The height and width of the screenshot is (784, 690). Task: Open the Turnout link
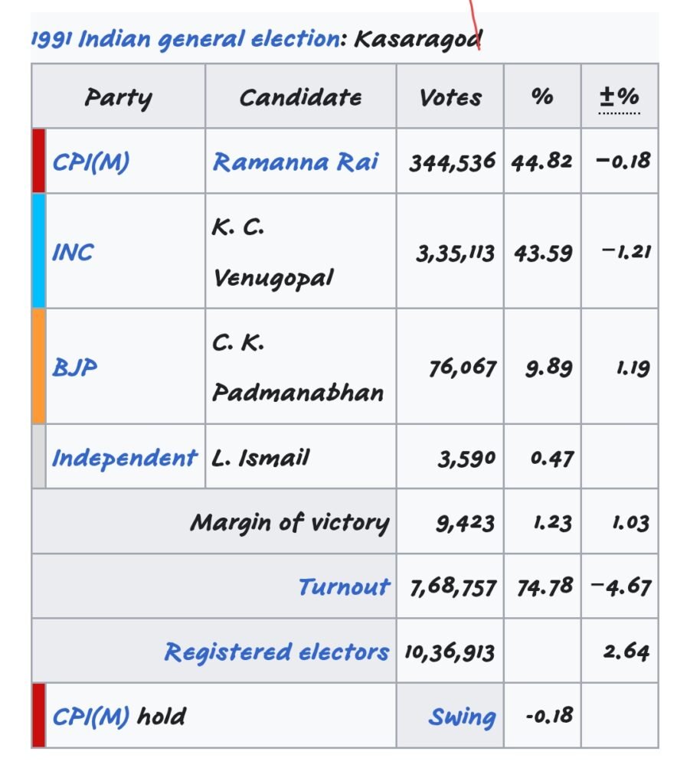pyautogui.click(x=344, y=586)
